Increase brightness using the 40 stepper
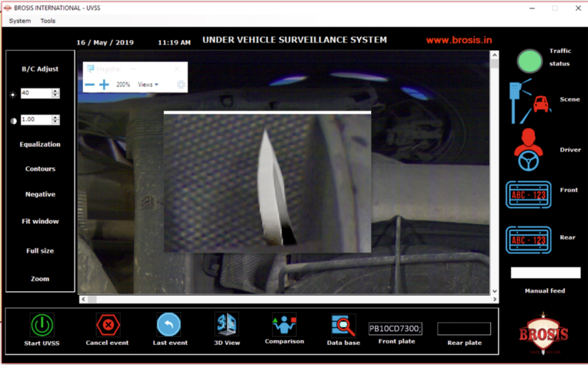 55,90
